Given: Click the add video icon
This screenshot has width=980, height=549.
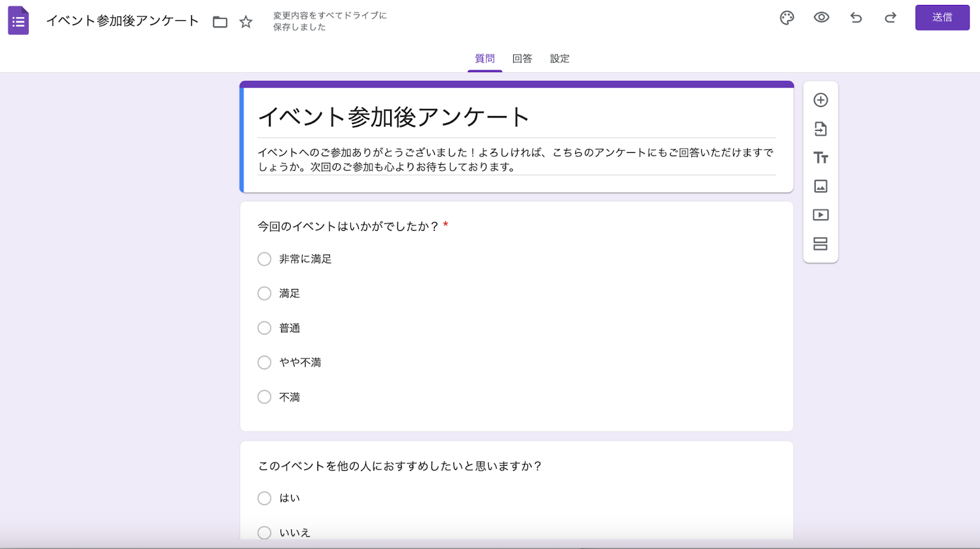Looking at the screenshot, I should (x=821, y=215).
